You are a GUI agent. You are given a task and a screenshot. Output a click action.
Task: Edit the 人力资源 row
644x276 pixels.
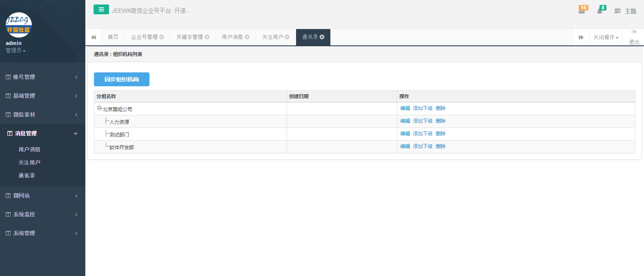pos(405,121)
